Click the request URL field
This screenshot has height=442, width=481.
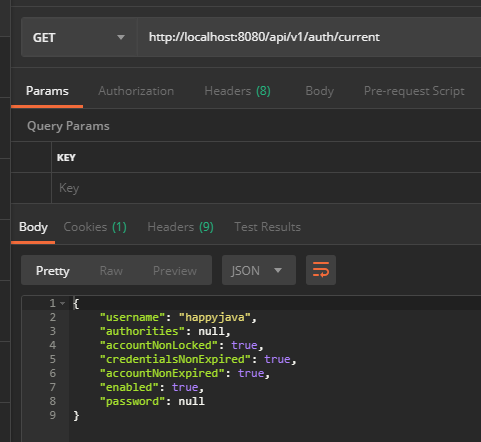309,37
